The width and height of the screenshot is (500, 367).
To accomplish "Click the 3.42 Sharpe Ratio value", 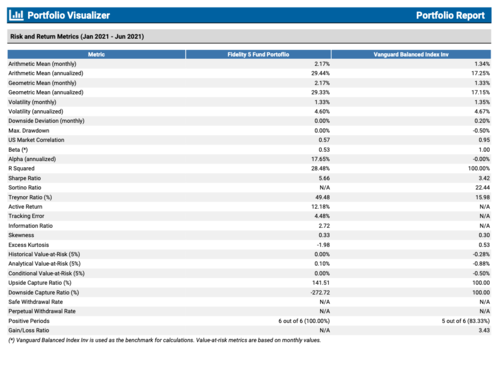I will pos(484,178).
